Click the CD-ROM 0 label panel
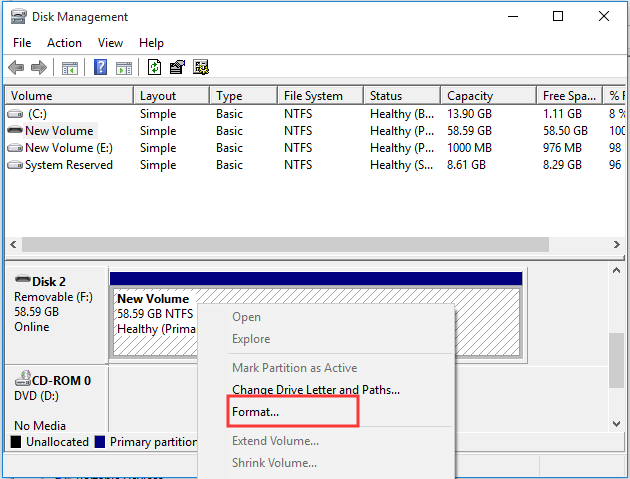Viewport: 630px width, 479px height. coord(56,399)
